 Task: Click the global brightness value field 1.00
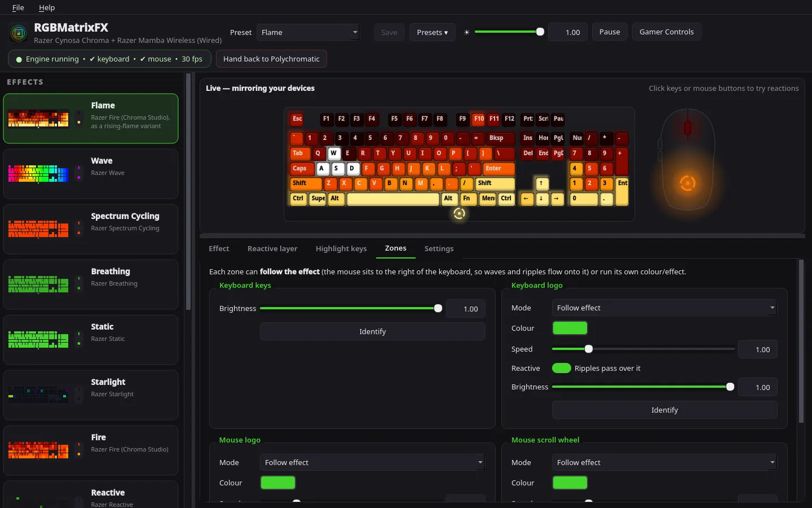click(x=568, y=32)
